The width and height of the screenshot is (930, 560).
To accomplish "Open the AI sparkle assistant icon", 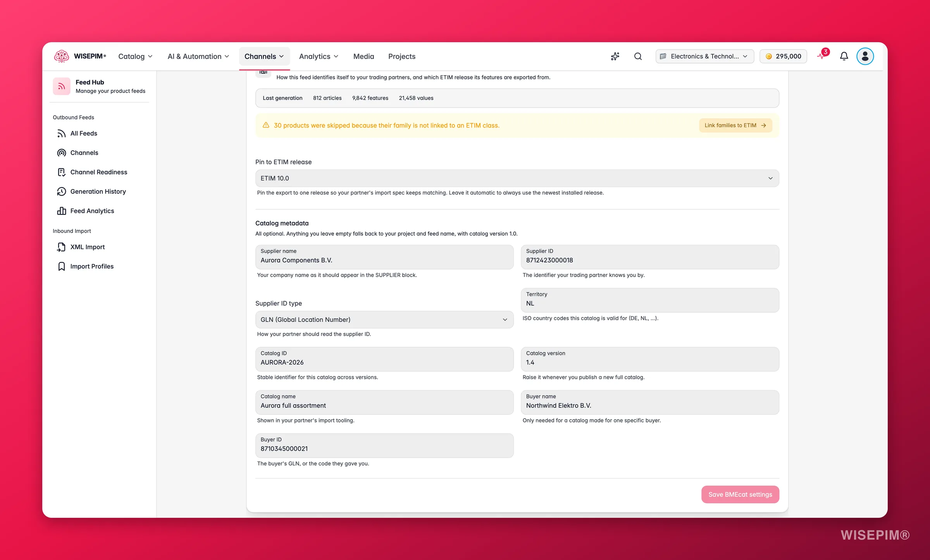I will pos(615,56).
